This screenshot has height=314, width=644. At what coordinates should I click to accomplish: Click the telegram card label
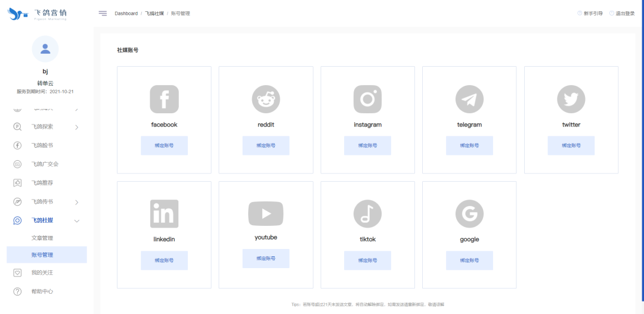[x=469, y=125]
